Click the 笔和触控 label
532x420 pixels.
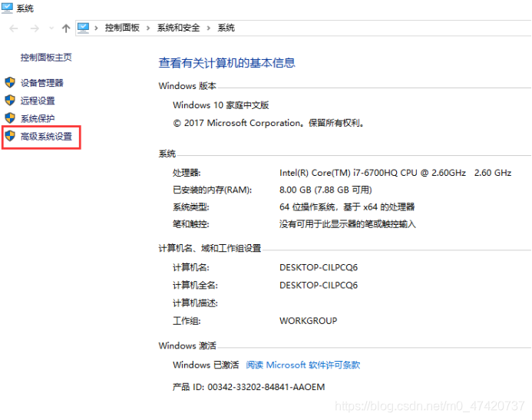(191, 224)
